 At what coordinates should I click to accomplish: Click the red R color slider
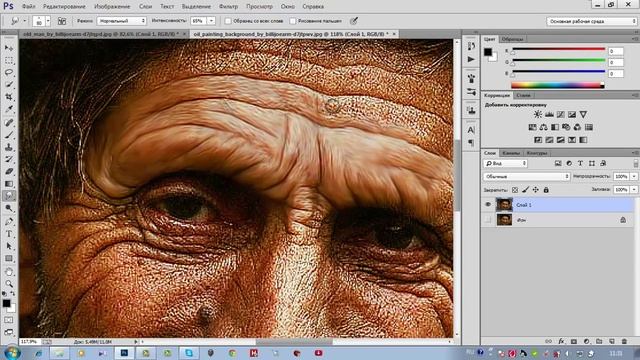pos(559,49)
